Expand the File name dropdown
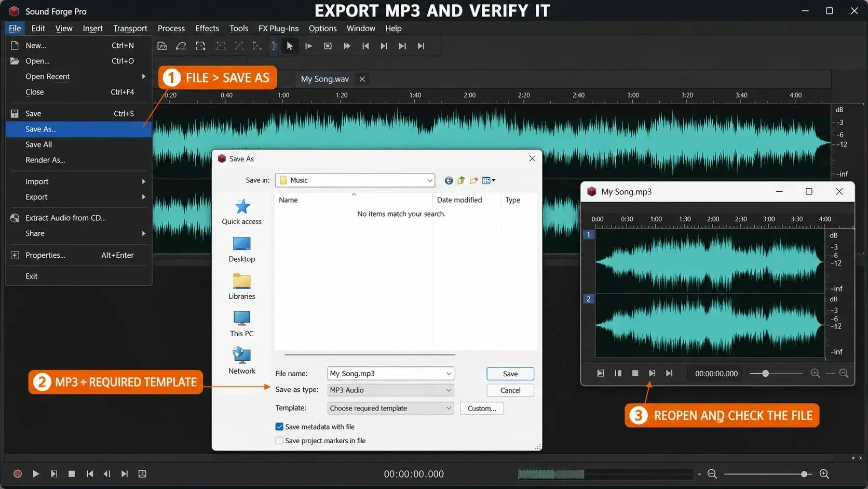The image size is (868, 489). [449, 374]
